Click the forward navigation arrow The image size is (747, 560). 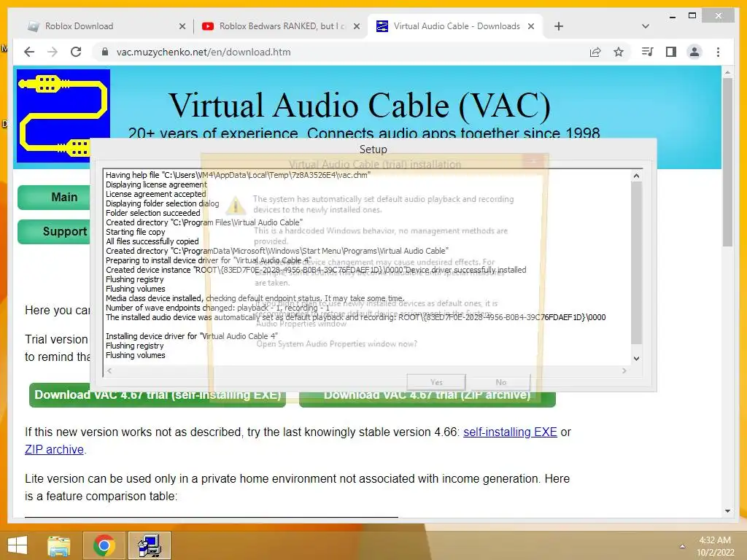53,52
